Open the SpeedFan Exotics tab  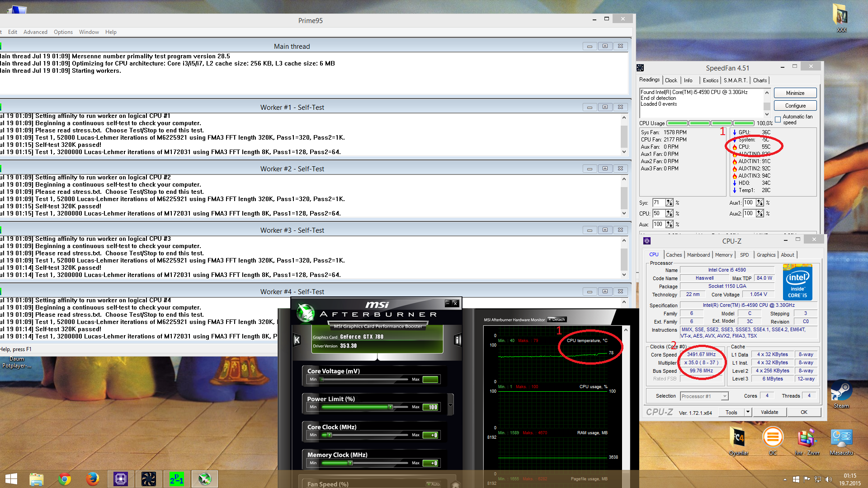(x=711, y=80)
